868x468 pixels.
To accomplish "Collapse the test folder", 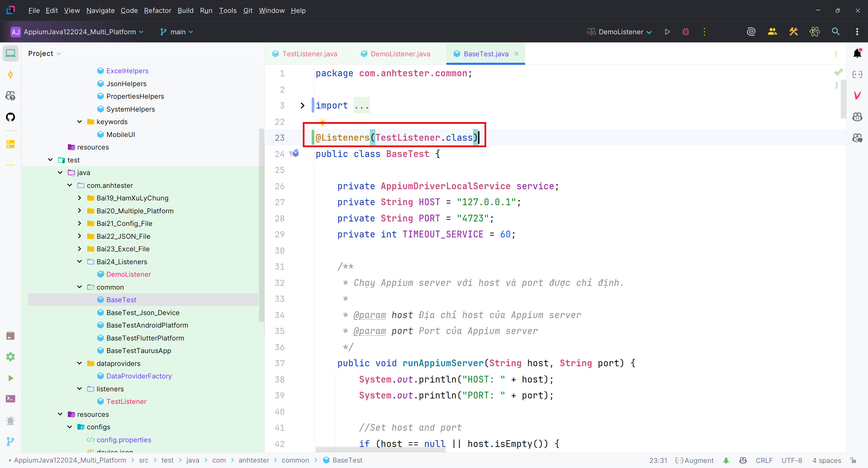I will click(51, 160).
